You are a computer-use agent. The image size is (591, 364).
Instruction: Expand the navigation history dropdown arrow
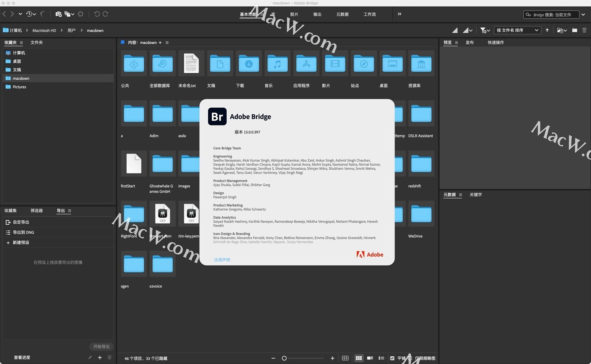[20, 14]
